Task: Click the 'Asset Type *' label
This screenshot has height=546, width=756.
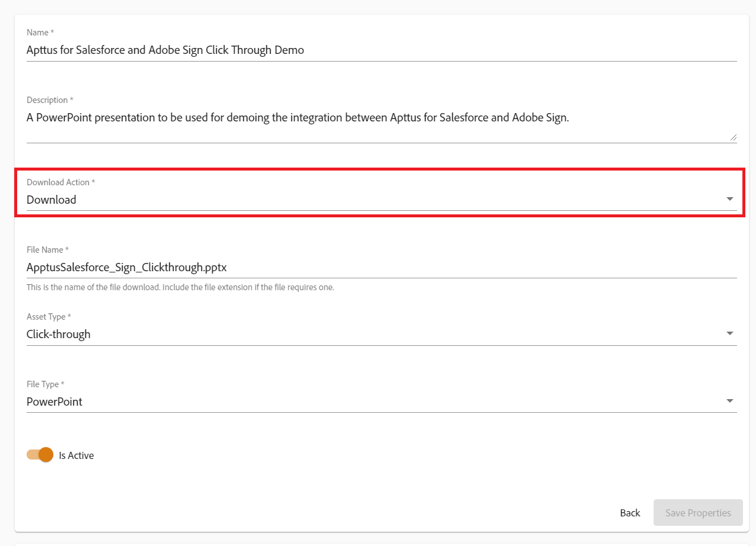Action: (49, 317)
